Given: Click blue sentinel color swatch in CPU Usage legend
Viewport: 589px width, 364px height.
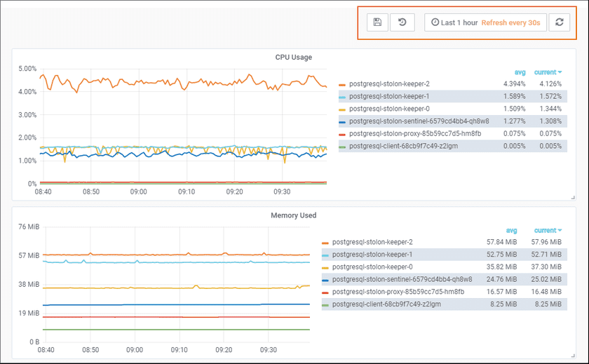Looking at the screenshot, I should [342, 121].
